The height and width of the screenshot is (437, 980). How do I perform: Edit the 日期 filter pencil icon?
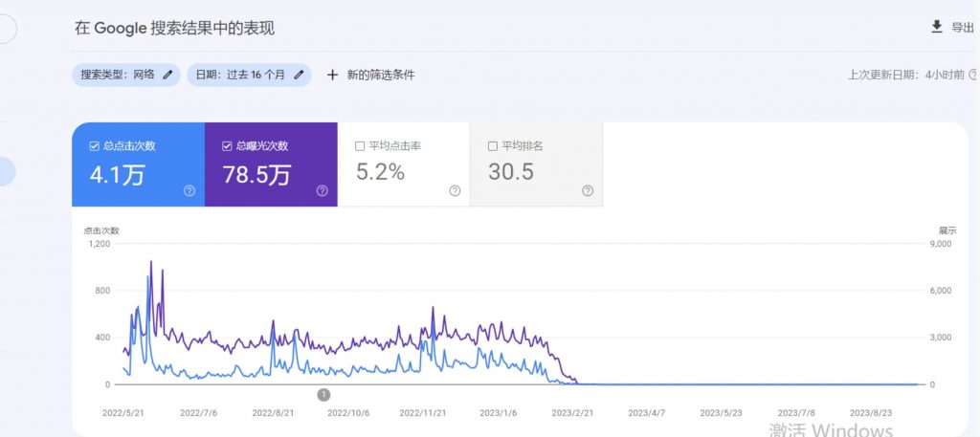299,75
